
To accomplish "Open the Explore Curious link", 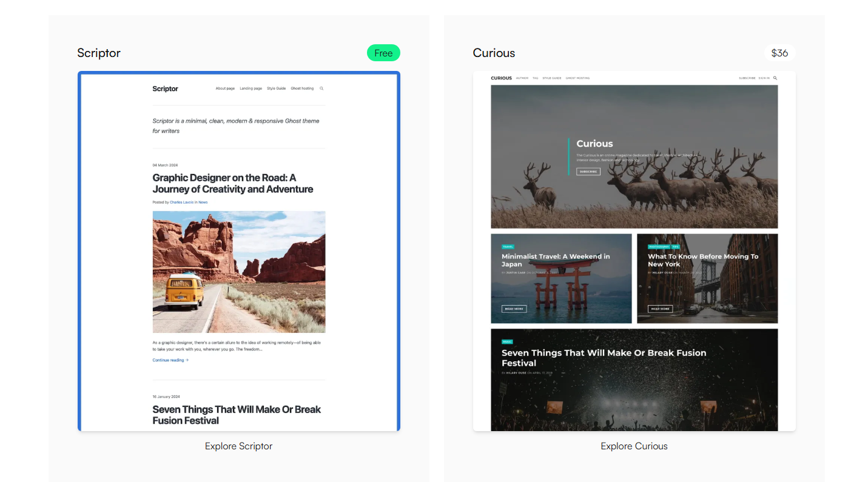I will 634,446.
